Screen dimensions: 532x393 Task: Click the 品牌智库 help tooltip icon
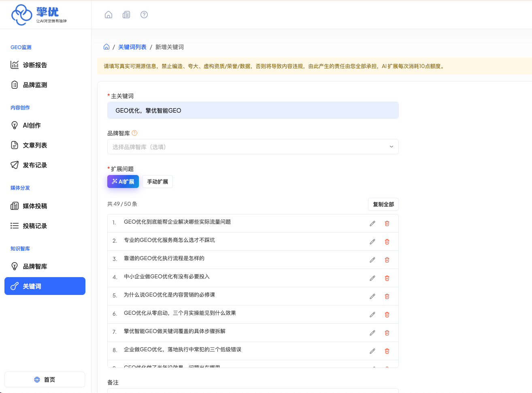tap(134, 133)
